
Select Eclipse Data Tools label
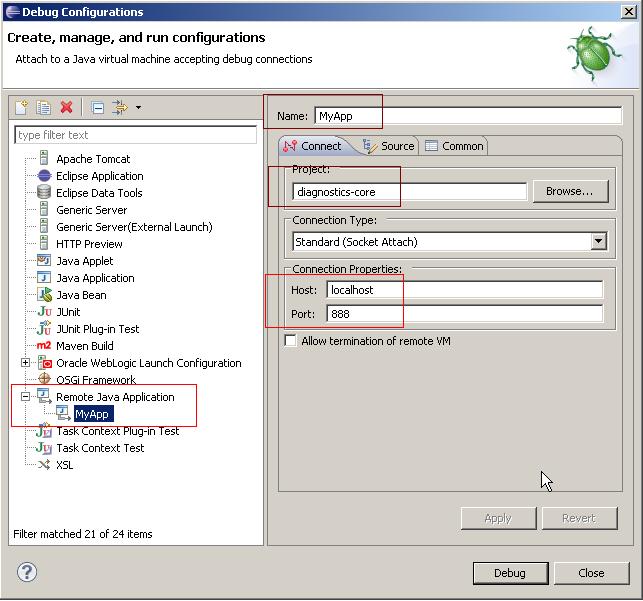pyautogui.click(x=99, y=193)
